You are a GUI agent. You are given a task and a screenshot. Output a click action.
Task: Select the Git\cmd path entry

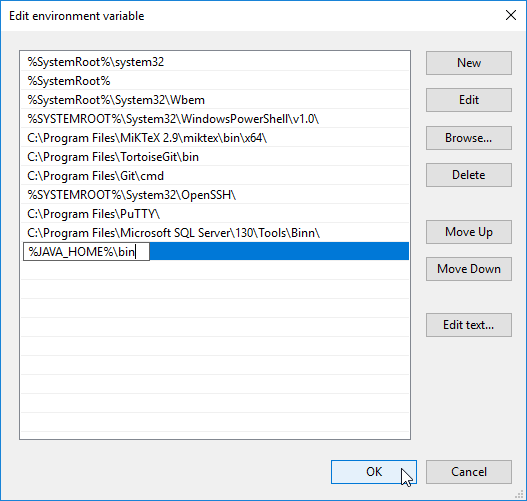pyautogui.click(x=215, y=176)
